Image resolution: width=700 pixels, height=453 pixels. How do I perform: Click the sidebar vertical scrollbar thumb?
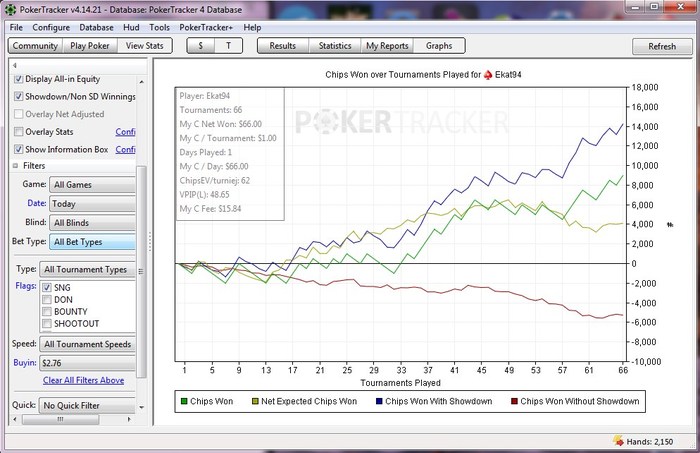pyautogui.click(x=142, y=271)
